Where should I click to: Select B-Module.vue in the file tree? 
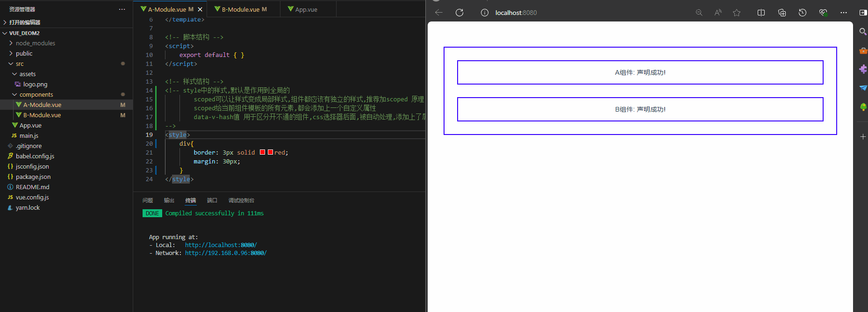66,115
